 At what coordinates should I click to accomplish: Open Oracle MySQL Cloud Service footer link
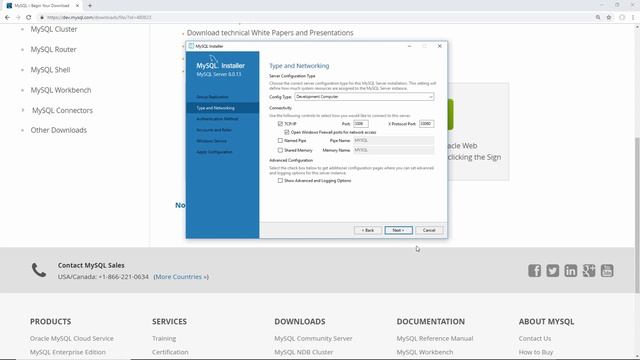[72, 338]
